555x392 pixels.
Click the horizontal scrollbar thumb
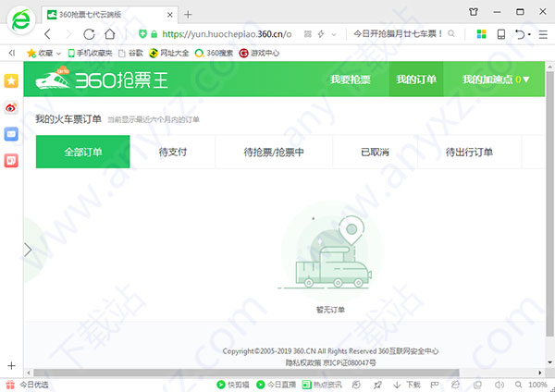click(x=246, y=373)
